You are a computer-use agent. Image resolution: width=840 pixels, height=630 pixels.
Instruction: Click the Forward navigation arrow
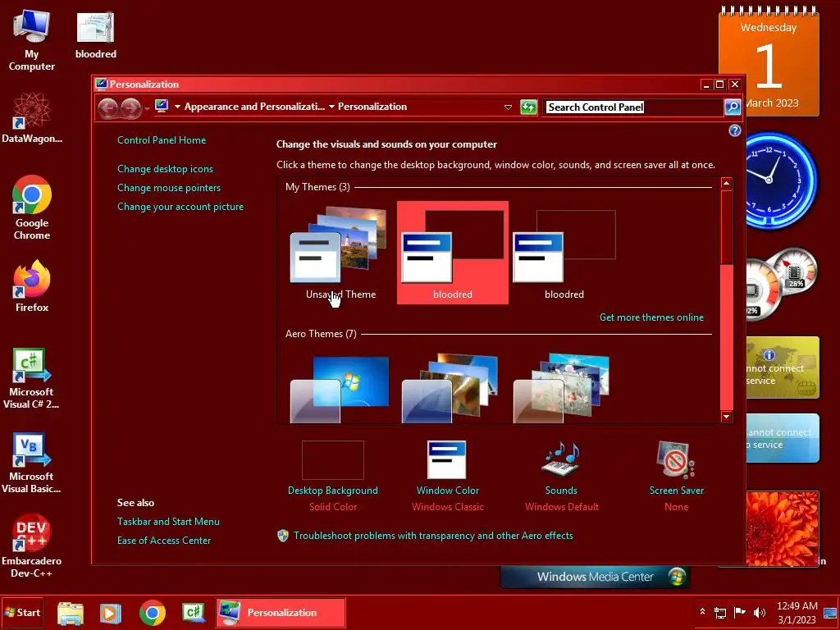pos(130,107)
